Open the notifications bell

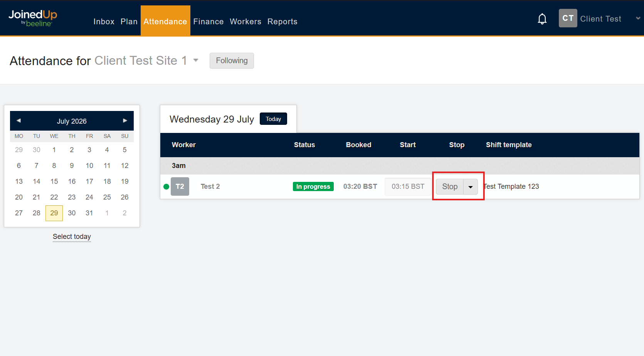pyautogui.click(x=542, y=18)
